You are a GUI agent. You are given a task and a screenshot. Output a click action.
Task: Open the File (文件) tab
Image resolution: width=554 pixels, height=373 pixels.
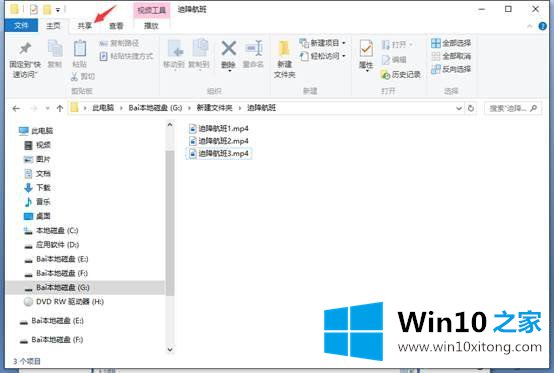pos(21,25)
